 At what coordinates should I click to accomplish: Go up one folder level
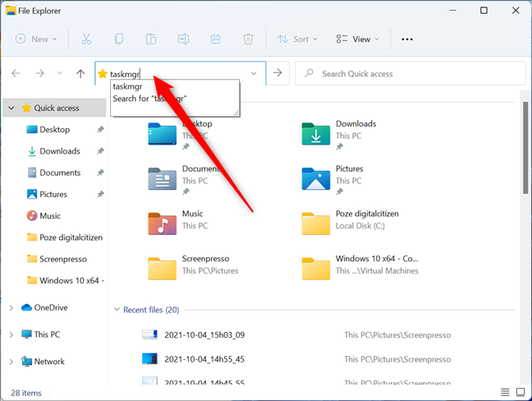80,73
